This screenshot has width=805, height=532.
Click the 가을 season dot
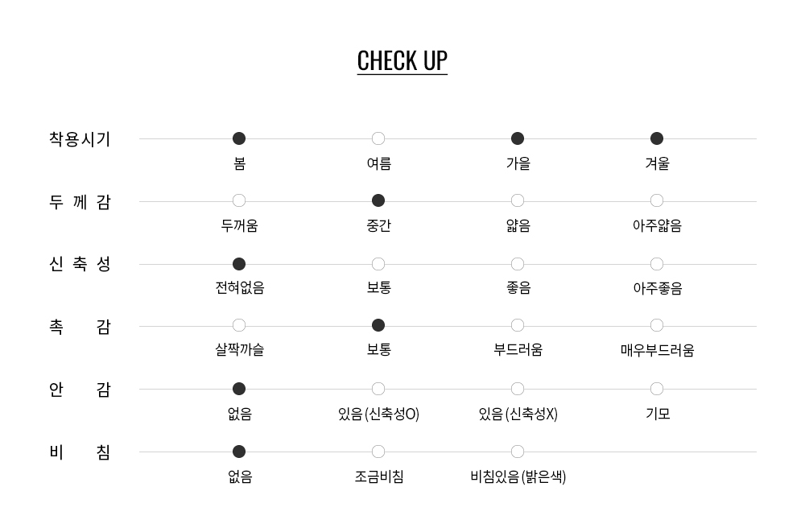518,138
